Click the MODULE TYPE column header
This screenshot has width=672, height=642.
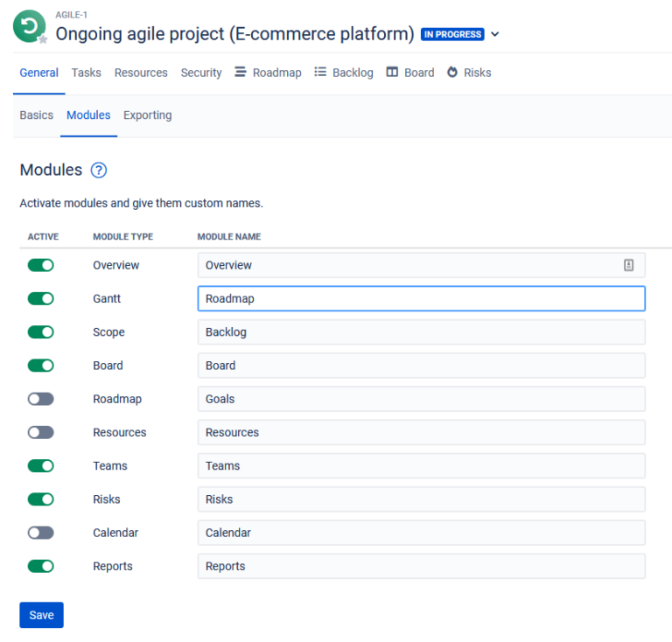click(x=123, y=236)
